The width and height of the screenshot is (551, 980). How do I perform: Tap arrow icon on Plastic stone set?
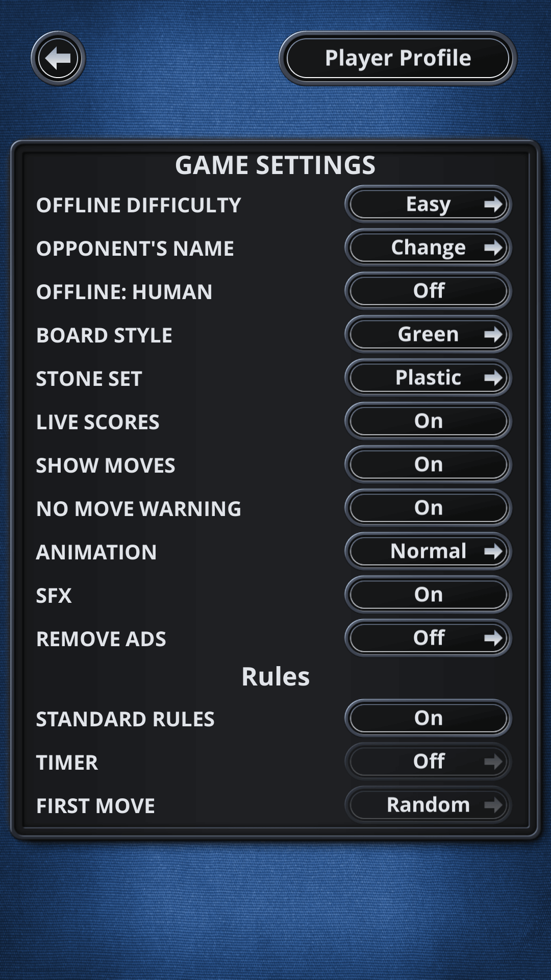point(493,378)
